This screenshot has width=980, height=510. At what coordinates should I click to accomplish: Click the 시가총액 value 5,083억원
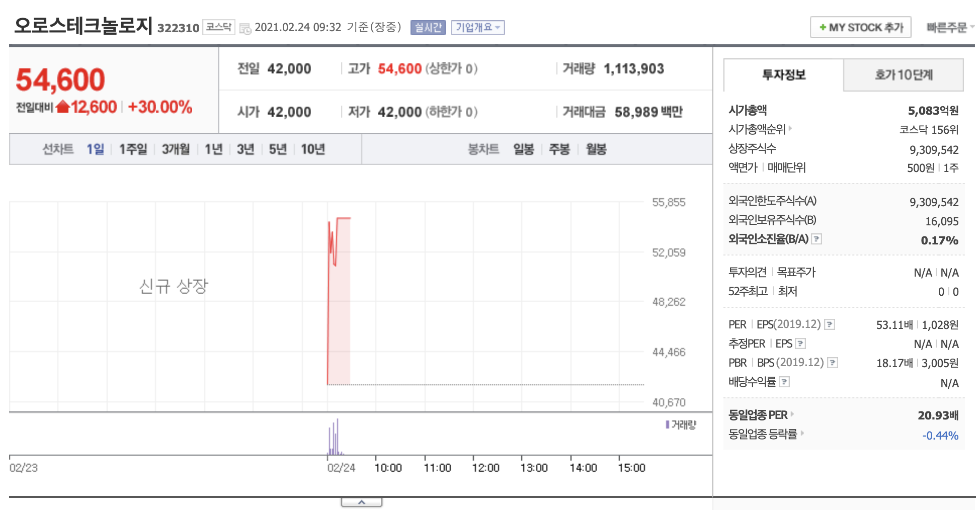click(x=933, y=111)
